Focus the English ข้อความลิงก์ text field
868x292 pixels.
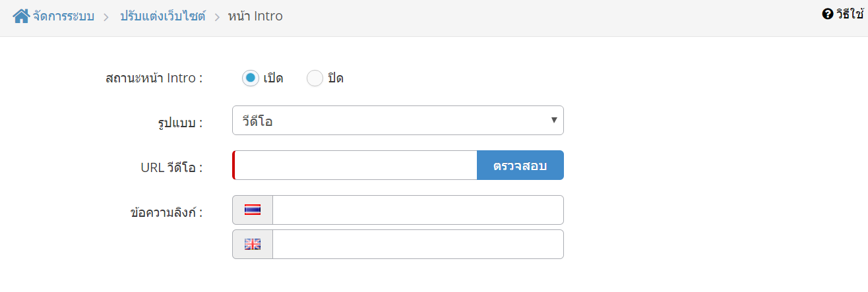click(418, 244)
